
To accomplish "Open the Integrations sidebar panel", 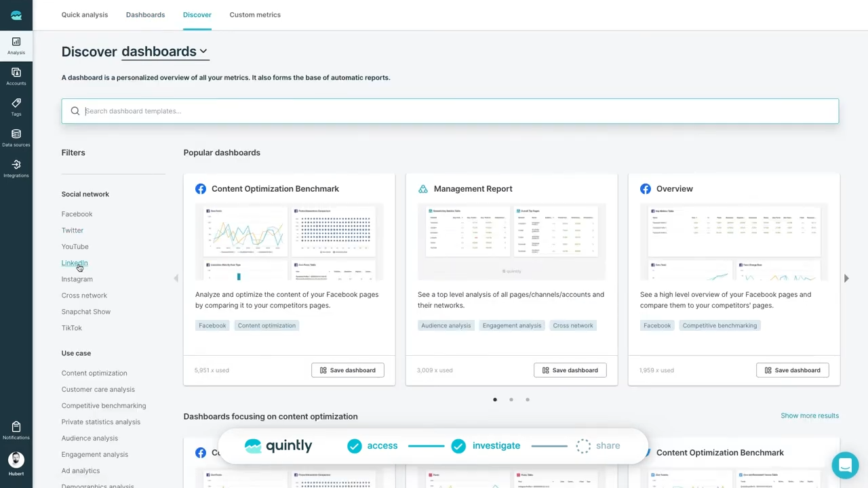I will coord(16,168).
